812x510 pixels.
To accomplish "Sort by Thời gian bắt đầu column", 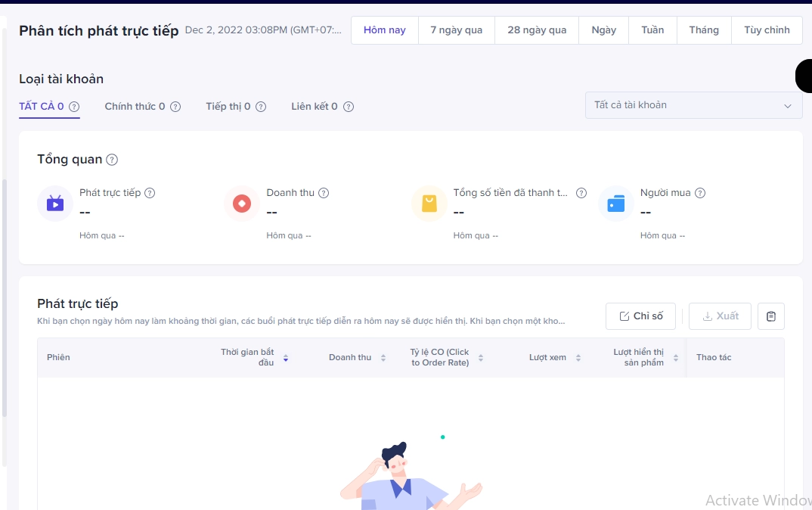I will (286, 358).
